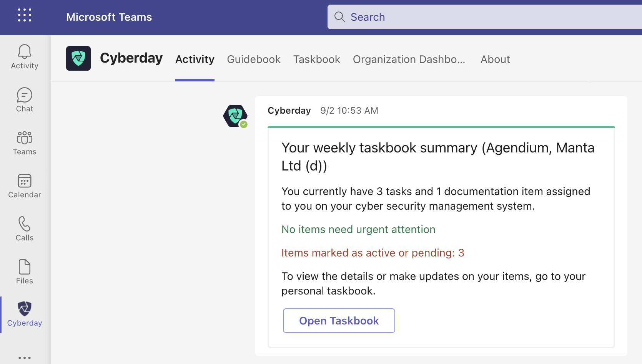The width and height of the screenshot is (642, 364).
Task: Select Cyberday app in the sidebar
Action: 25,314
